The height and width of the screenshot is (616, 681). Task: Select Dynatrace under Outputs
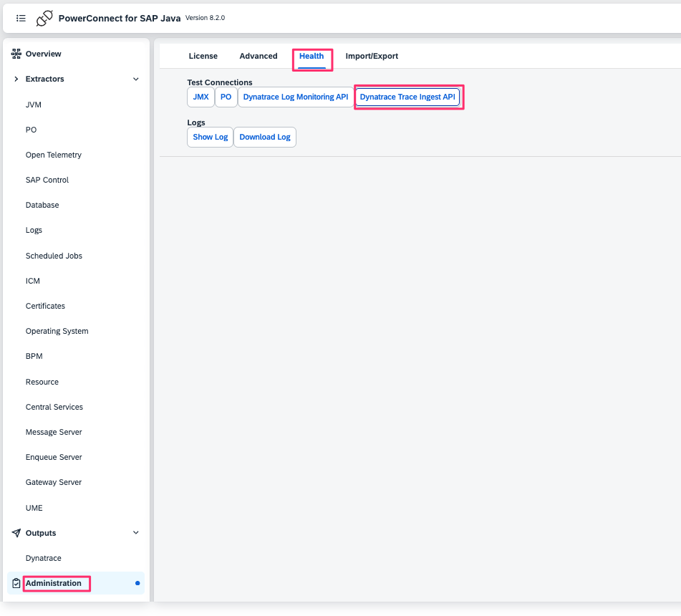pyautogui.click(x=44, y=558)
